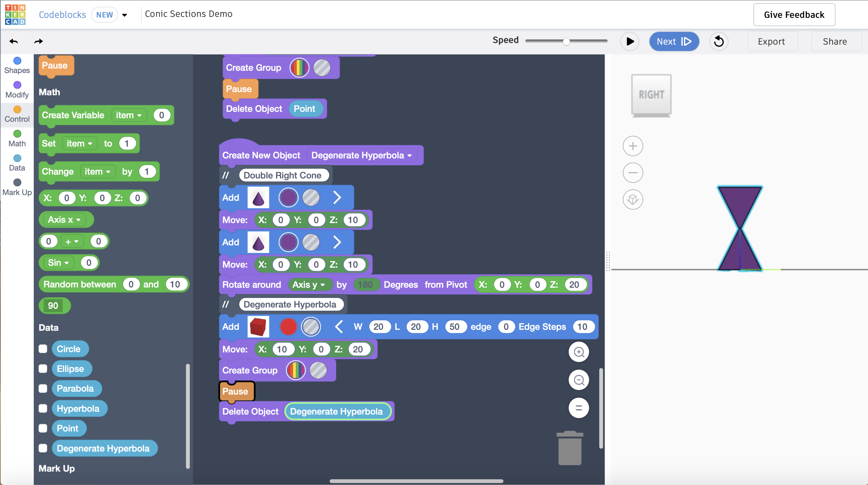Toggle the Circle checkbox
Viewport: 868px width, 485px height.
[43, 349]
